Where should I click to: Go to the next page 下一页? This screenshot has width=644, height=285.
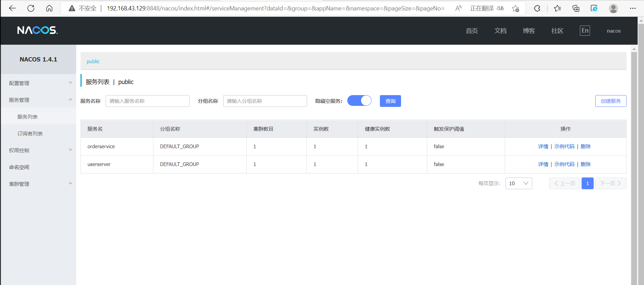611,183
